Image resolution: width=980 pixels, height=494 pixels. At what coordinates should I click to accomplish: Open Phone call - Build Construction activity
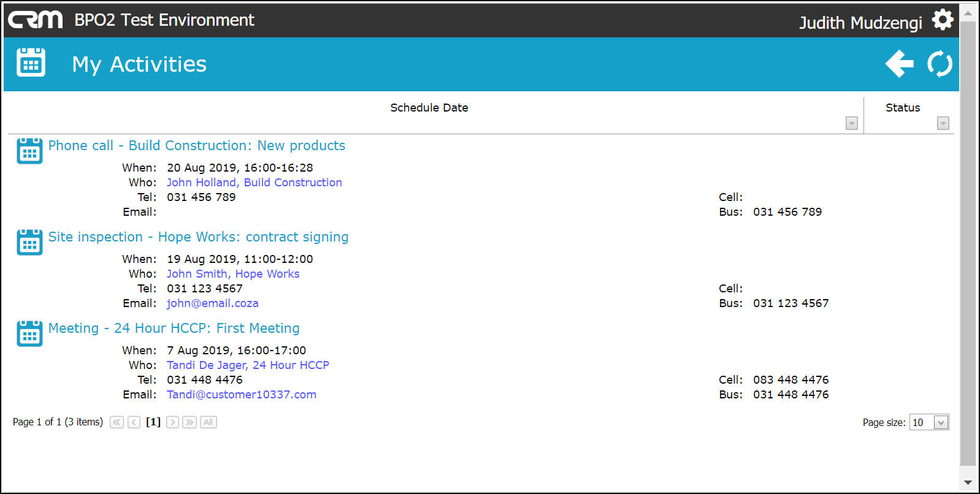coord(197,146)
